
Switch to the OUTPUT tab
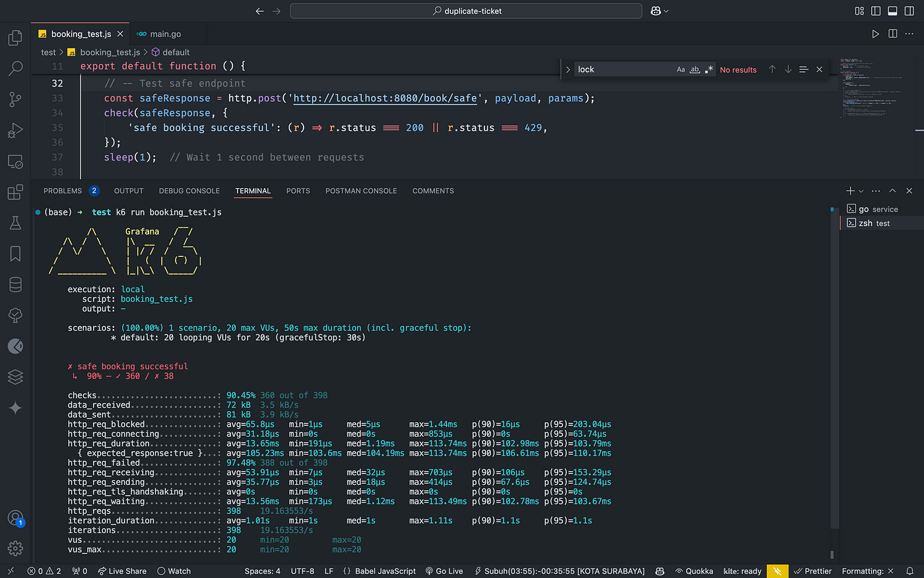(x=129, y=191)
